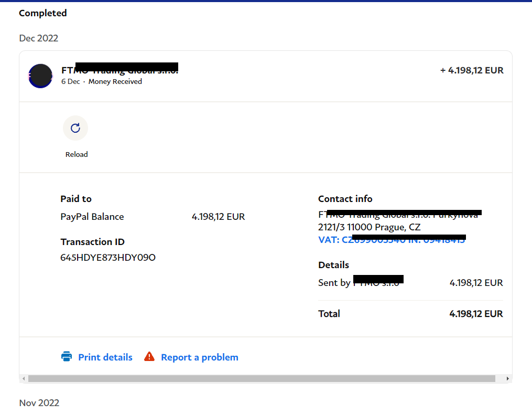The height and width of the screenshot is (414, 532).
Task: Click the address line '2121/3 11000 Prague, CZ'
Action: pos(369,227)
